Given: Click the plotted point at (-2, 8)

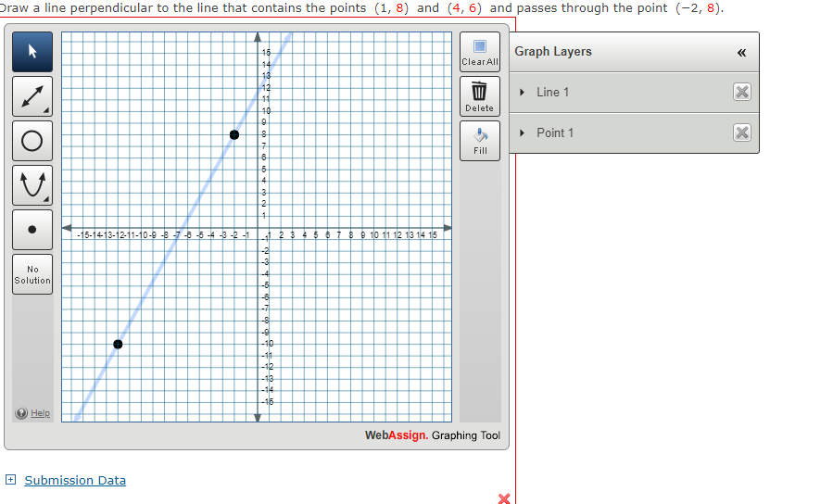Looking at the screenshot, I should point(234,135).
